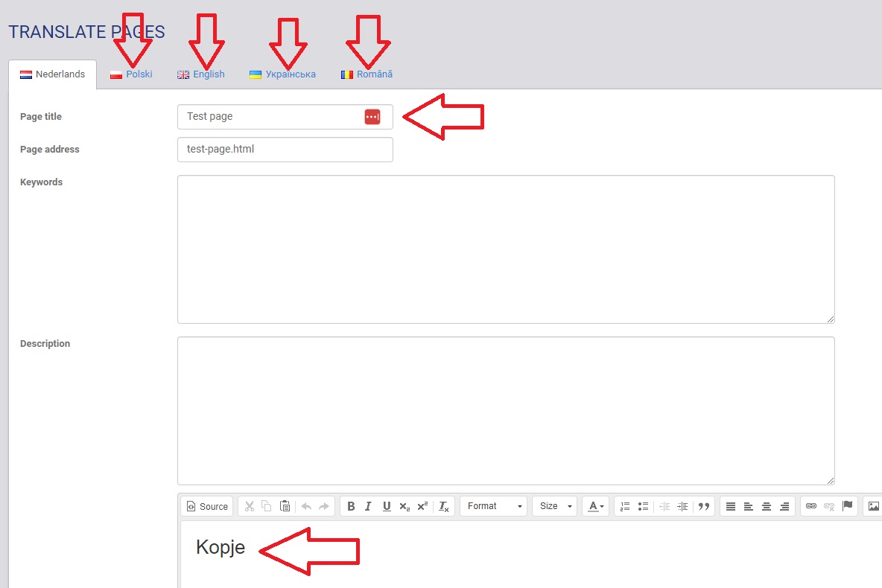Viewport: 882px width, 588px height.
Task: Open the font Size dropdown
Action: point(554,506)
